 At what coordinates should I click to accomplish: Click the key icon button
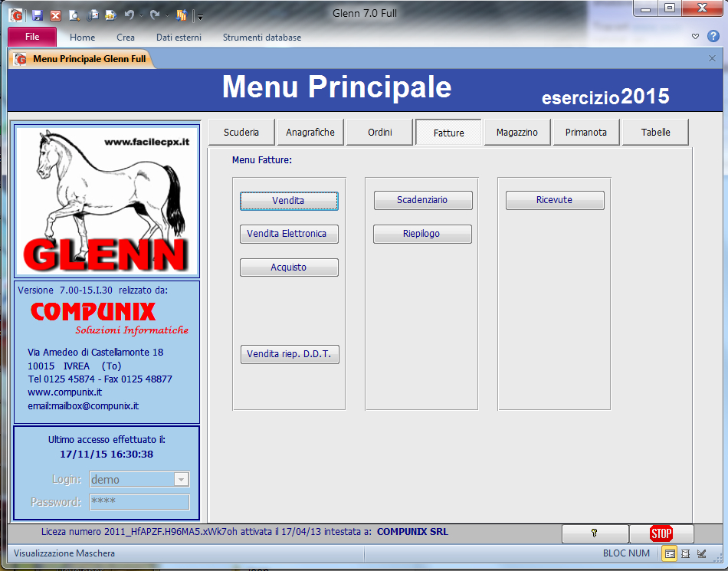pos(595,533)
